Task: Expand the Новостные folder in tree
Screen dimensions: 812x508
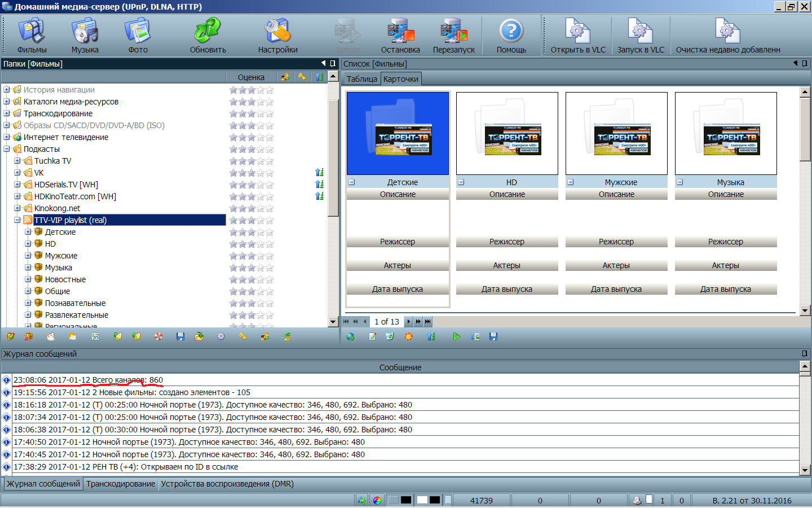Action: tap(28, 279)
